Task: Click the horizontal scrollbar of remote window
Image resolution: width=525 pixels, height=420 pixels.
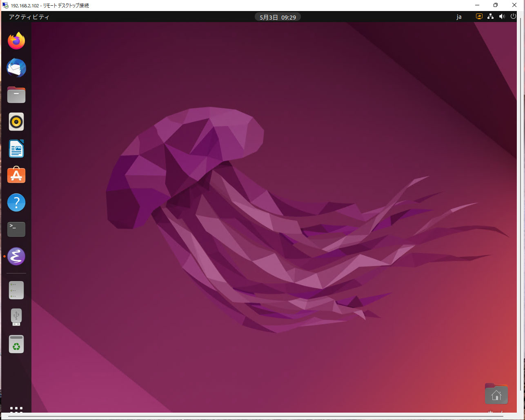Action: pos(256,416)
